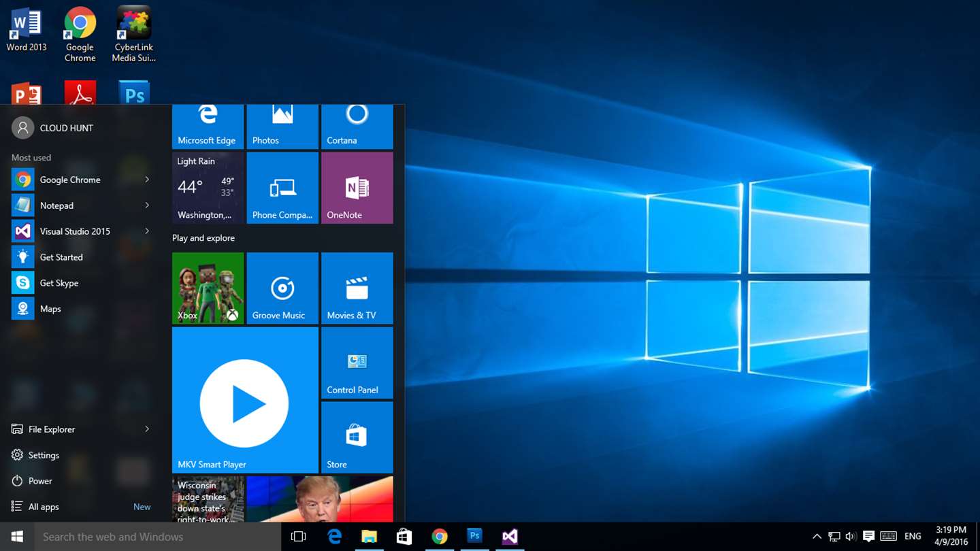
Task: Expand Notepad jump list arrow
Action: click(x=147, y=205)
